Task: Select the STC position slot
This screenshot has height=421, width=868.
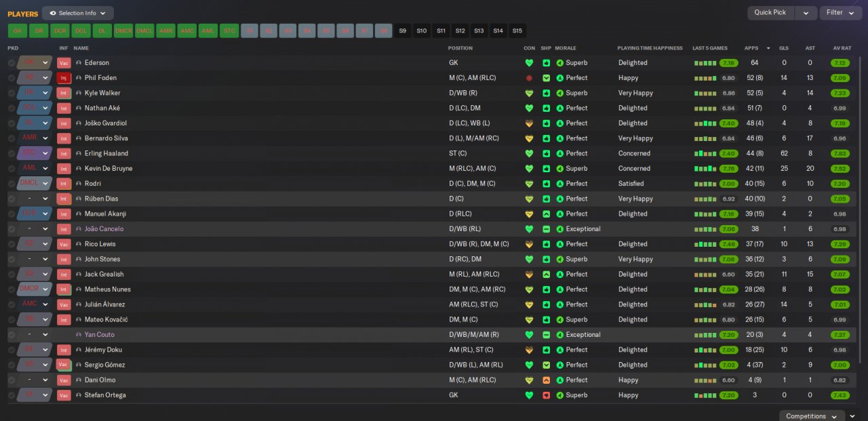Action: [x=229, y=31]
